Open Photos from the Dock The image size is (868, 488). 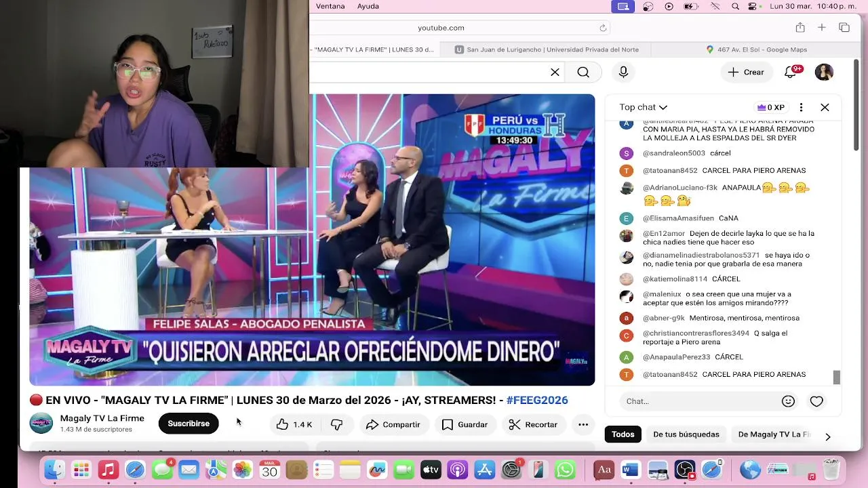[x=243, y=469]
